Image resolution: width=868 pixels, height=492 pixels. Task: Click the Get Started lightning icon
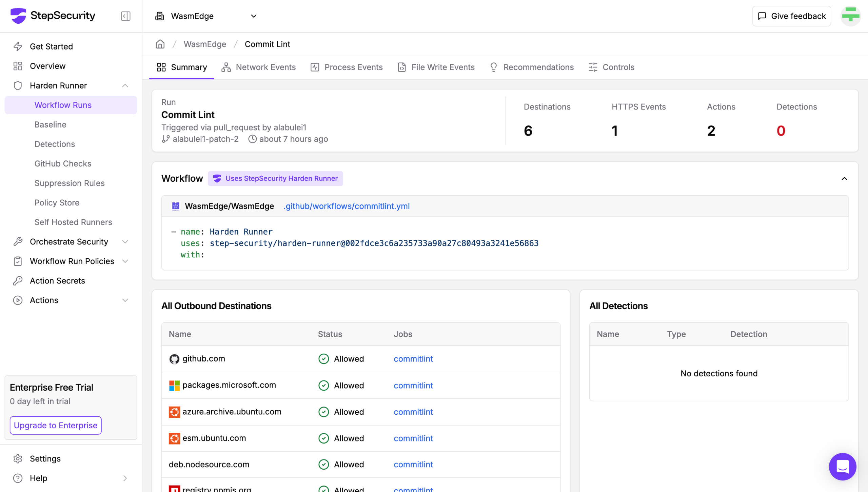point(18,46)
